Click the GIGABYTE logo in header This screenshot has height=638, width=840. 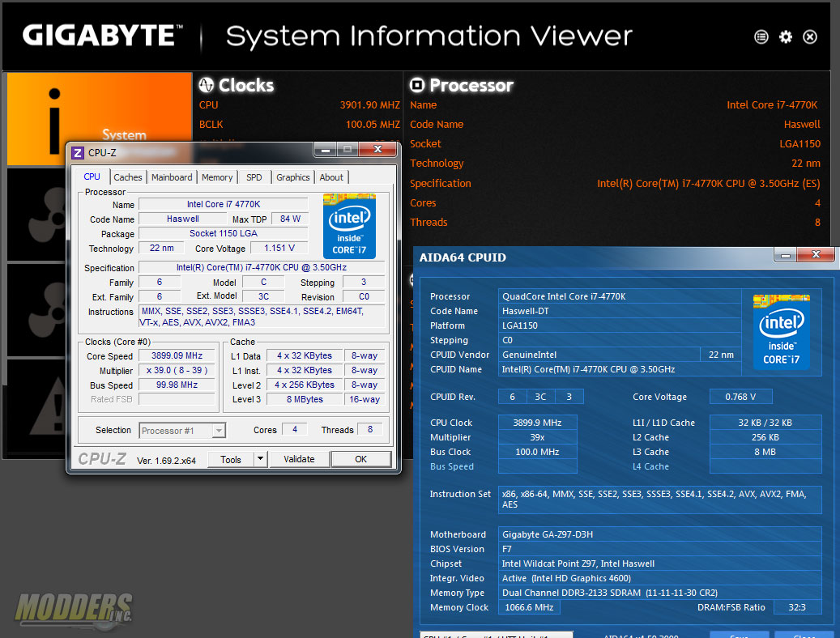102,36
